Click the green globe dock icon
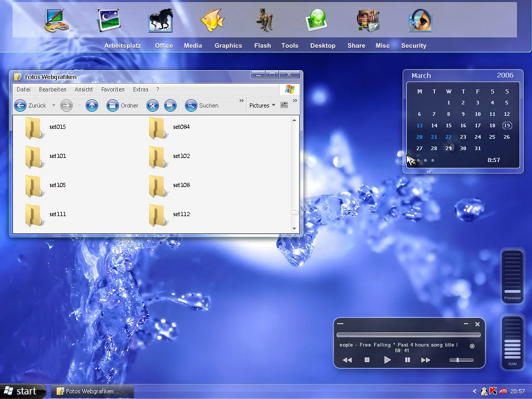The height and width of the screenshot is (399, 532). [316, 21]
